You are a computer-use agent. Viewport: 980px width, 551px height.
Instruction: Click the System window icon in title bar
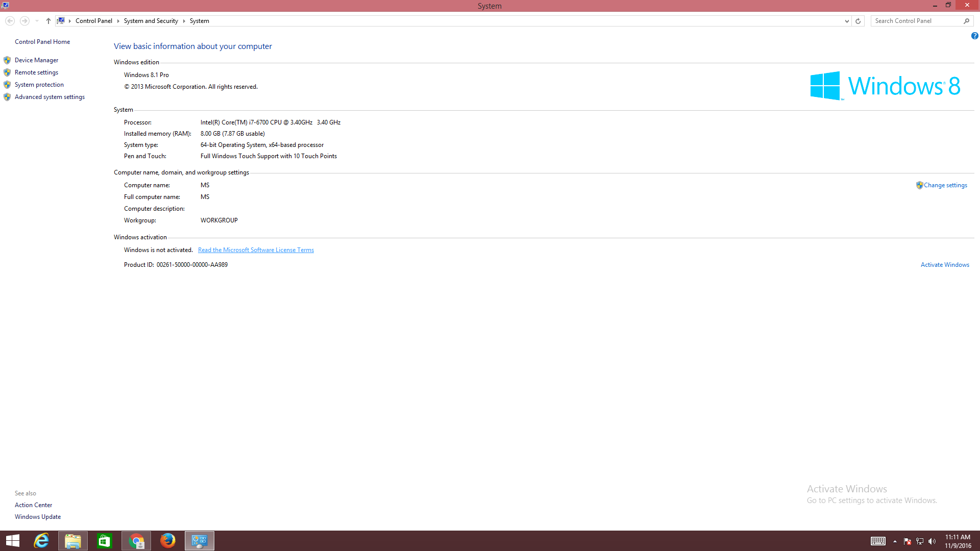coord(5,5)
